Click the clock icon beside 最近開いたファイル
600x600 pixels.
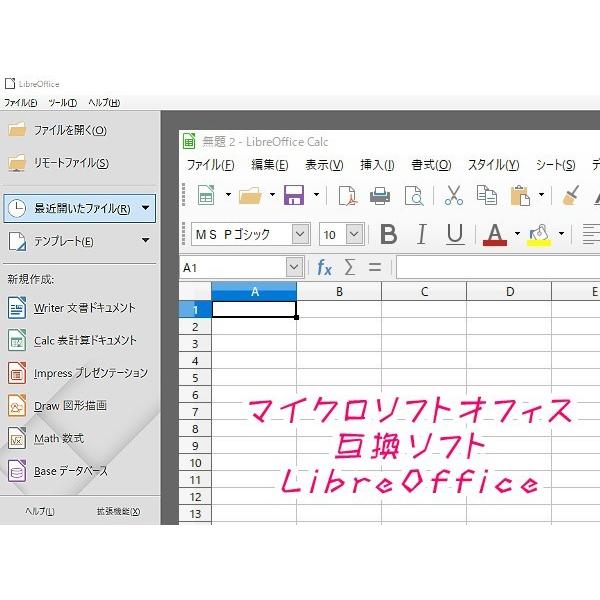point(17,209)
